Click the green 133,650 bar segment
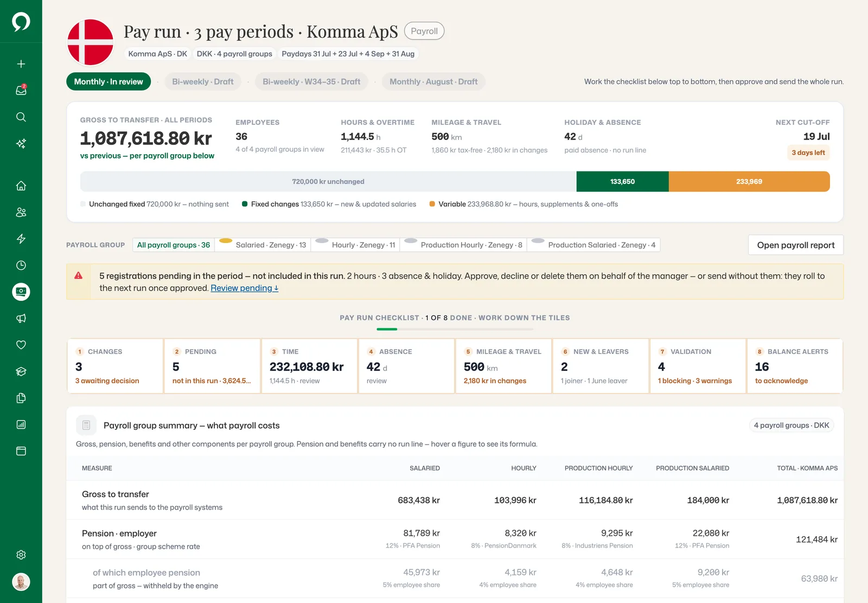 pyautogui.click(x=622, y=181)
